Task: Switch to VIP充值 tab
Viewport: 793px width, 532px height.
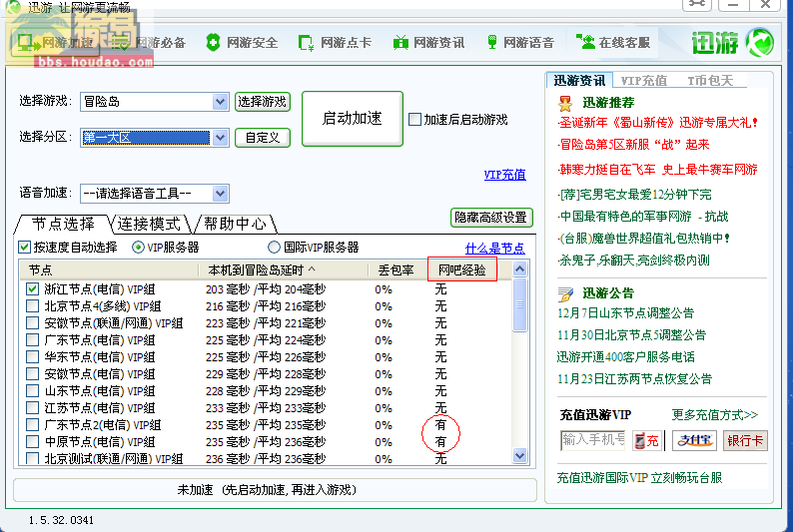Action: [x=644, y=80]
